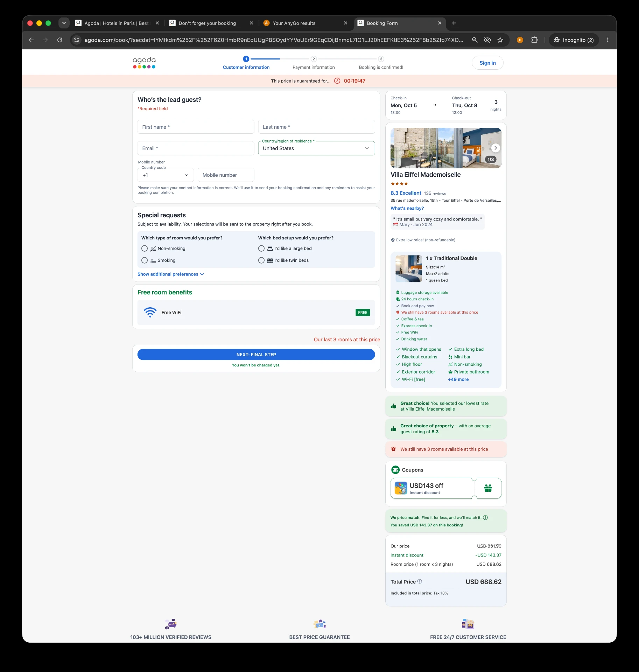Switch to Don't forget your booking tab
The width and height of the screenshot is (639, 672).
point(211,23)
